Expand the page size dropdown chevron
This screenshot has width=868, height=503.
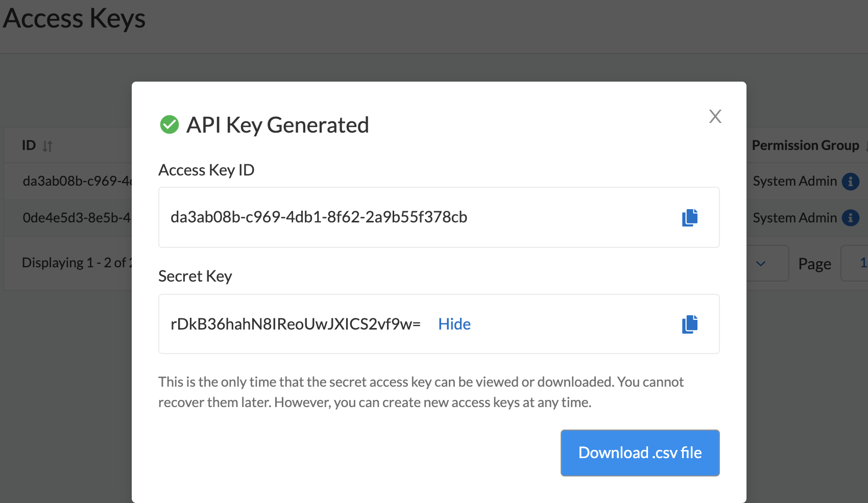coord(761,264)
